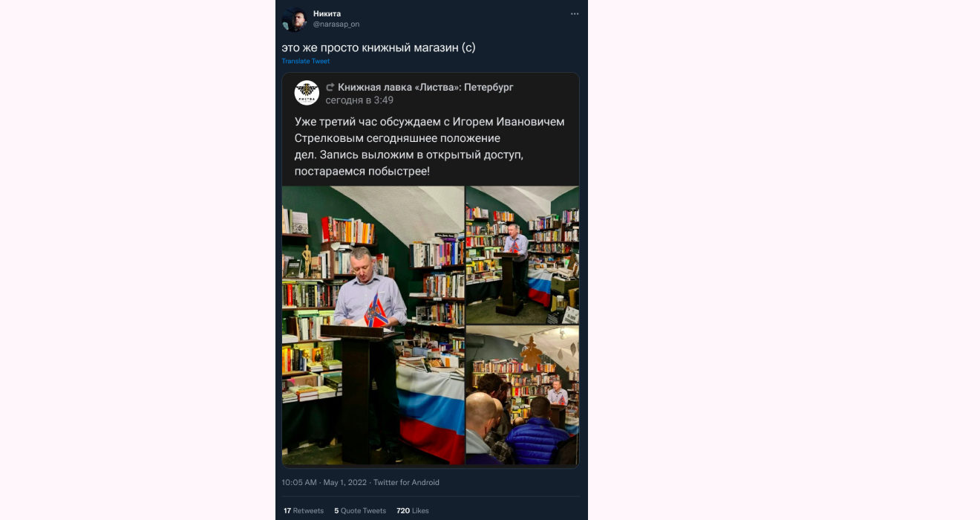
Task: Click the May 1, 2022 date
Action: click(x=345, y=483)
